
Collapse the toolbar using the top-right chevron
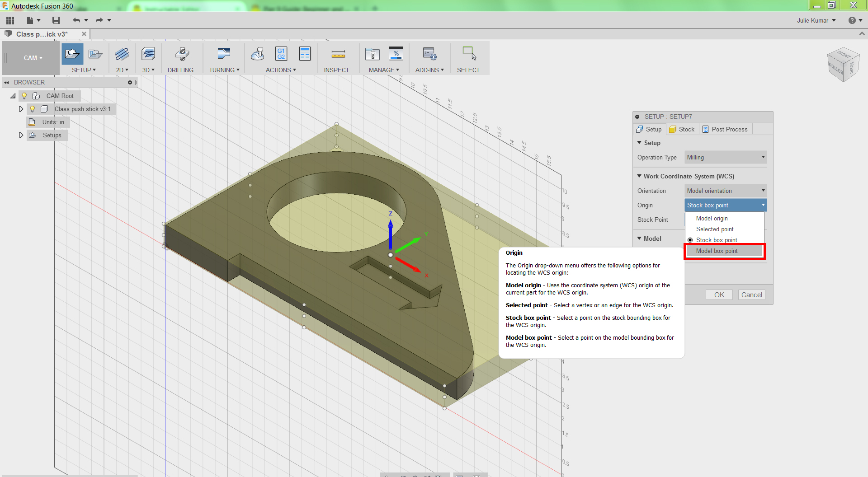coord(862,34)
